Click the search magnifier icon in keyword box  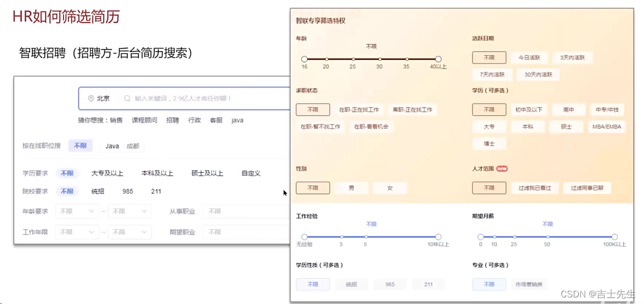[x=127, y=99]
